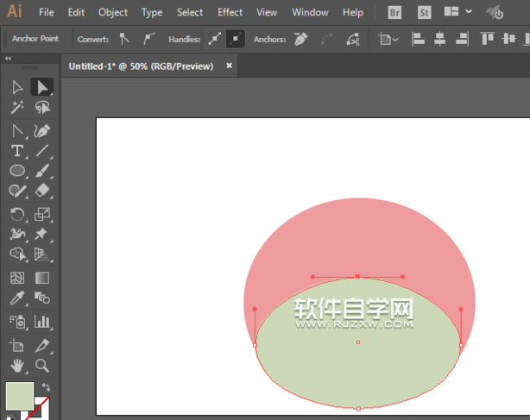Click the light green fill color swatch

pyautogui.click(x=19, y=396)
